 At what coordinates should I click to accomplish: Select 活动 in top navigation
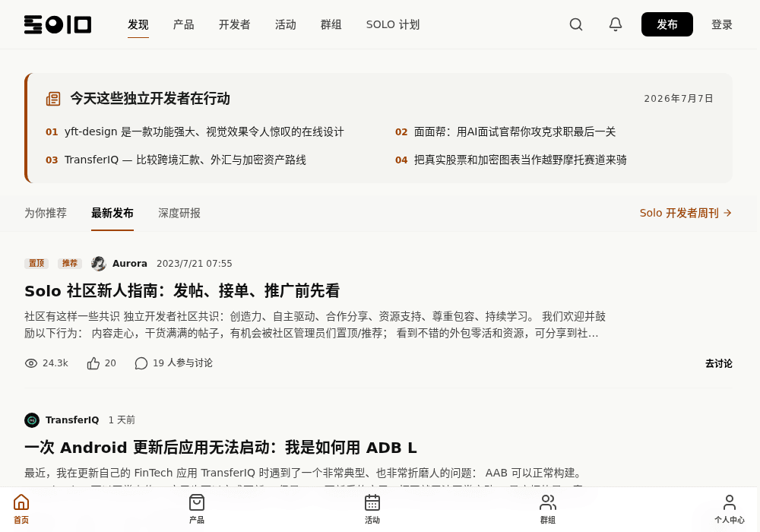point(286,25)
